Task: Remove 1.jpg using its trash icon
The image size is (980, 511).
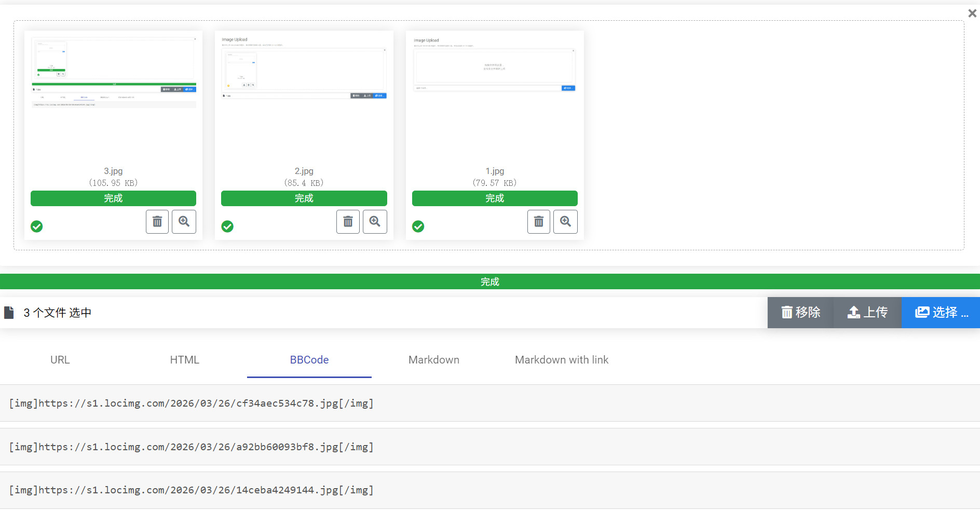Action: tap(539, 222)
